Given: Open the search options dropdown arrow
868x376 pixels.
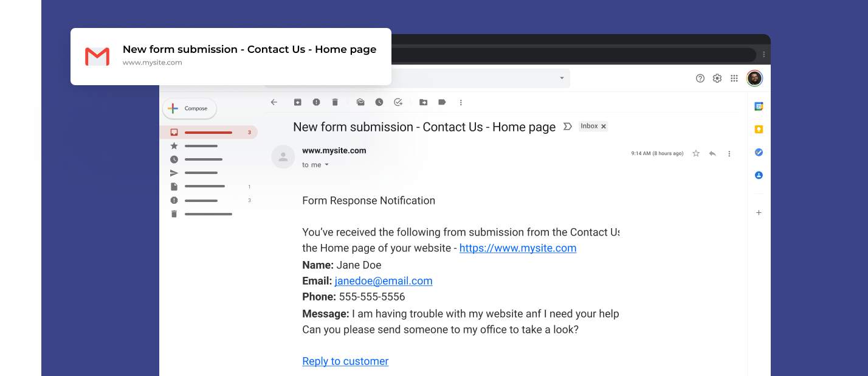Looking at the screenshot, I should (562, 78).
